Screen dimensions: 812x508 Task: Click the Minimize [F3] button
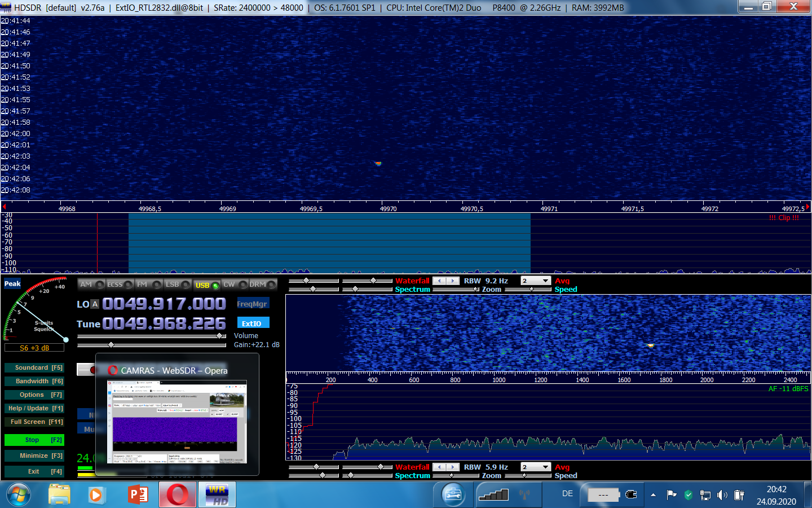(x=34, y=456)
